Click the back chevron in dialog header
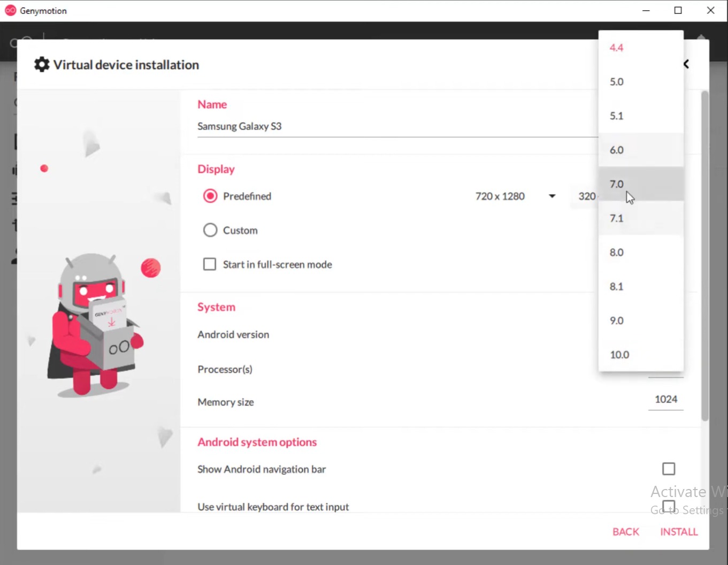The image size is (728, 565). [x=686, y=64]
